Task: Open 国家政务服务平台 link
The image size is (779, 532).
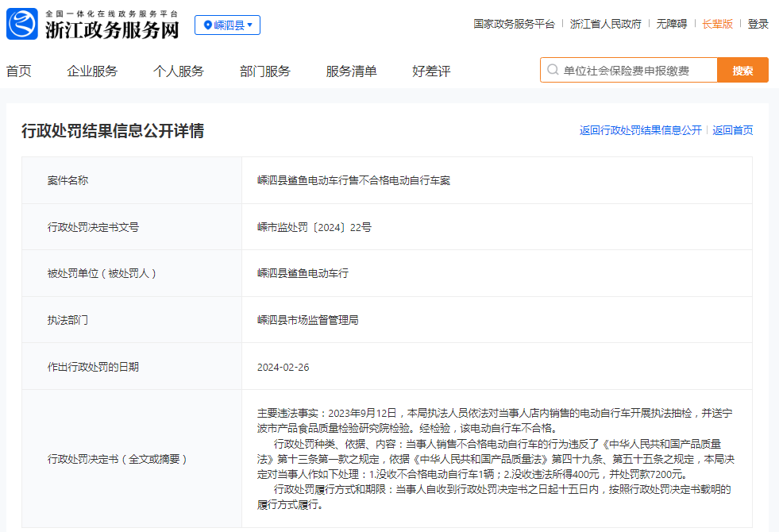Action: (x=514, y=24)
